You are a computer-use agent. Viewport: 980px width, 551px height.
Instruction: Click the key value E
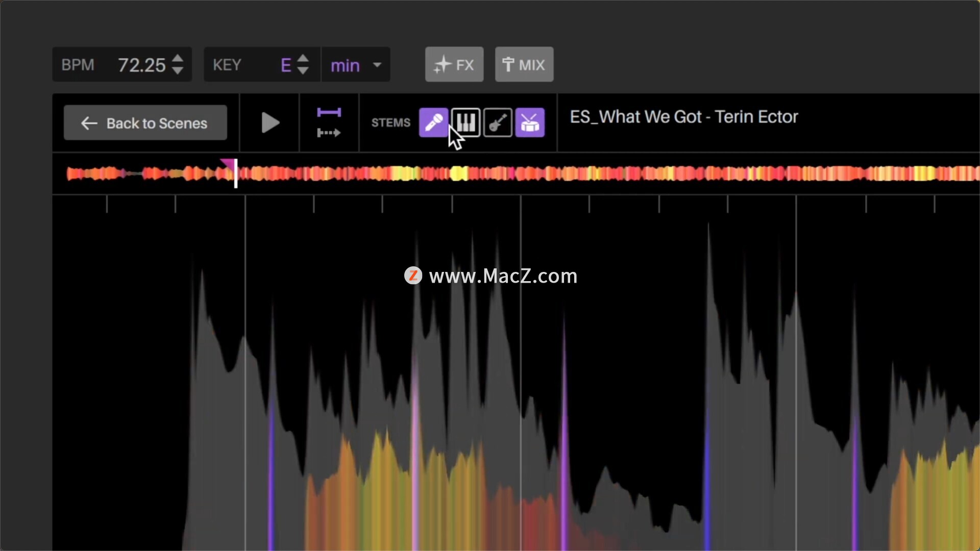pyautogui.click(x=286, y=65)
